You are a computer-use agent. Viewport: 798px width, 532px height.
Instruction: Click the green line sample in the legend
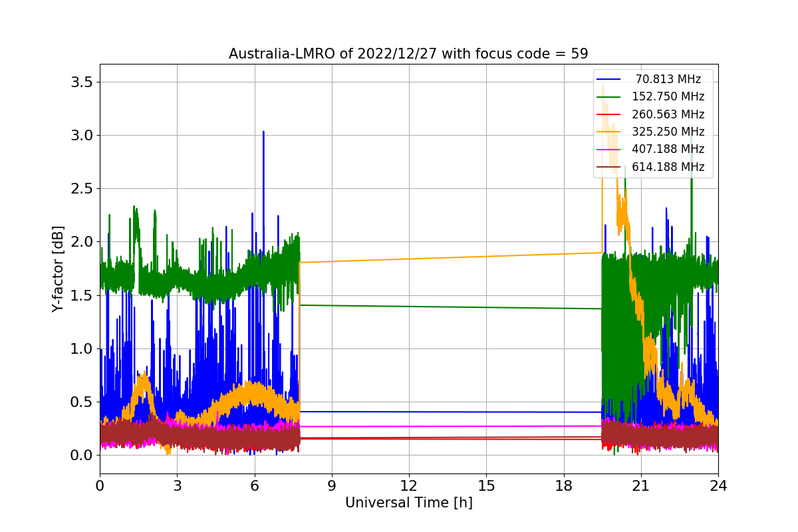(609, 97)
